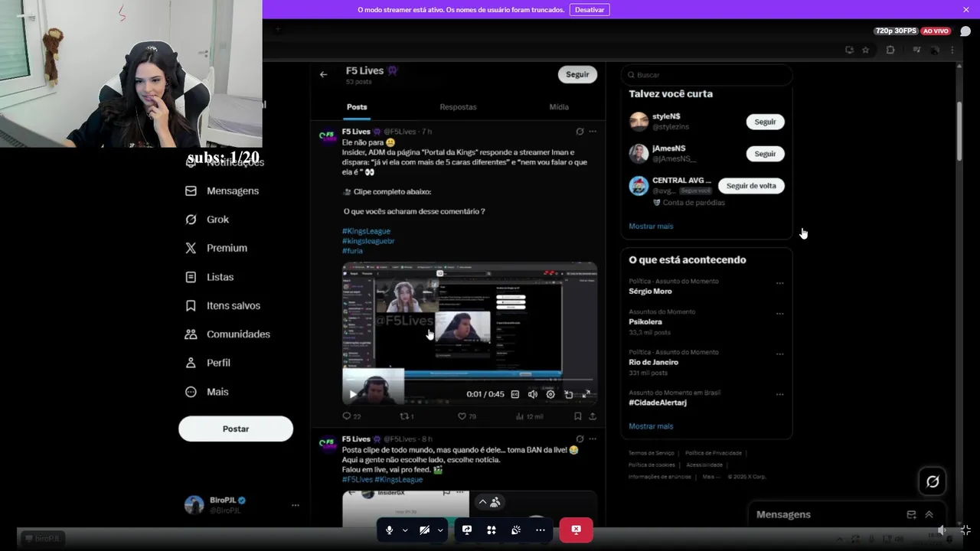Enter fullscreen for the video
Viewport: 980px width, 551px height.
point(586,394)
